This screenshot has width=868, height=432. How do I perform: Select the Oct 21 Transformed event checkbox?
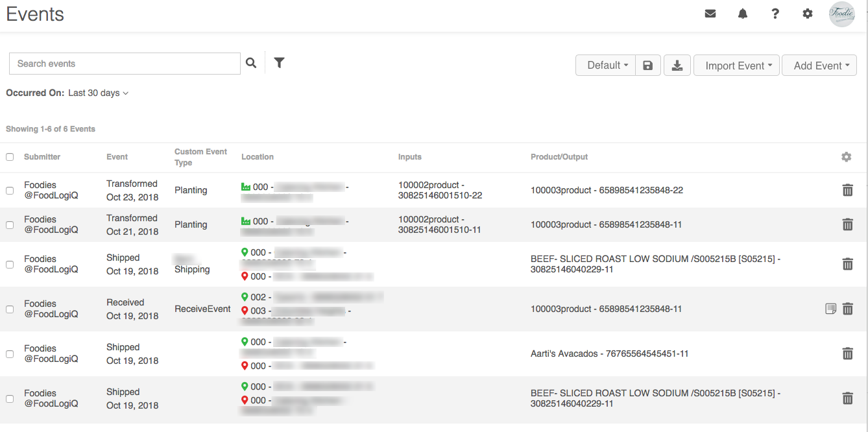(x=10, y=225)
